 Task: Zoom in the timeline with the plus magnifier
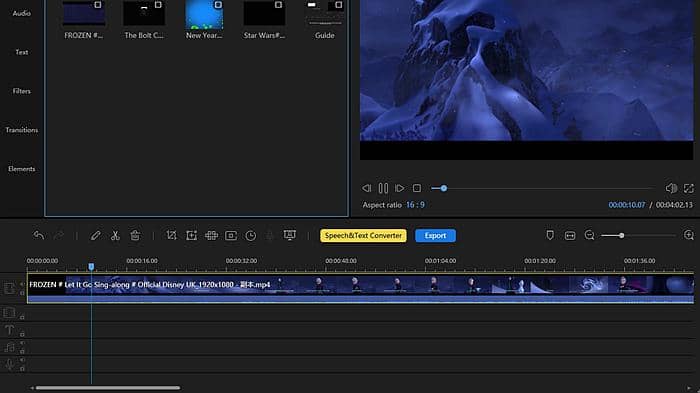coord(689,235)
